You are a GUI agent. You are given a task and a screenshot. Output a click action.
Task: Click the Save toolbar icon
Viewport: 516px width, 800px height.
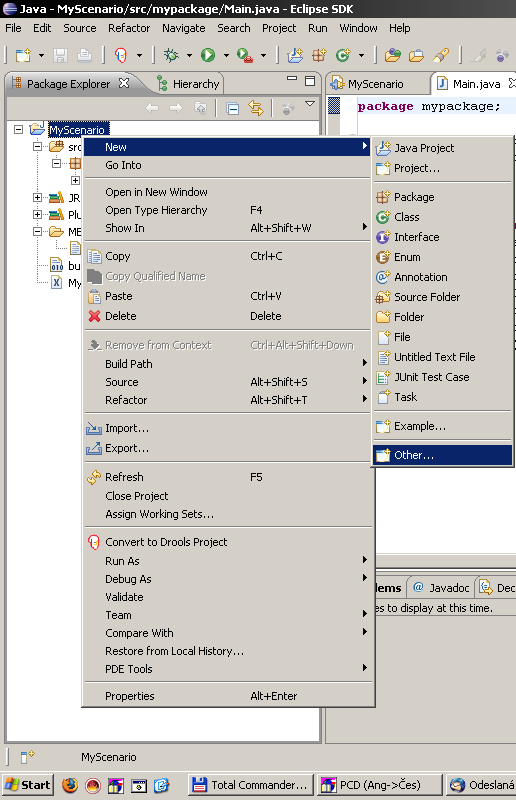[60, 55]
